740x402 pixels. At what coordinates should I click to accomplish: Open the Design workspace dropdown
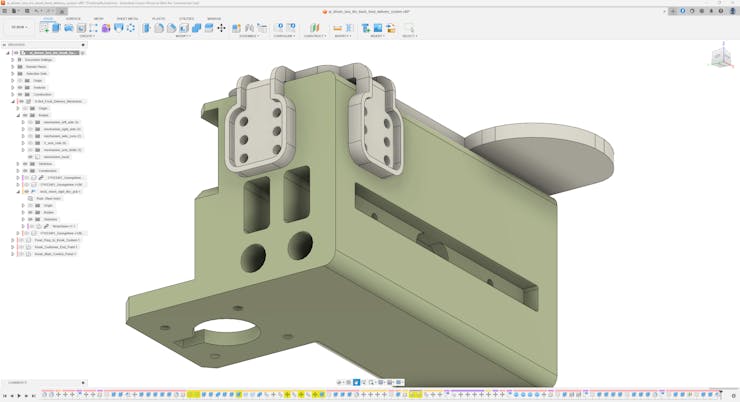tap(19, 27)
